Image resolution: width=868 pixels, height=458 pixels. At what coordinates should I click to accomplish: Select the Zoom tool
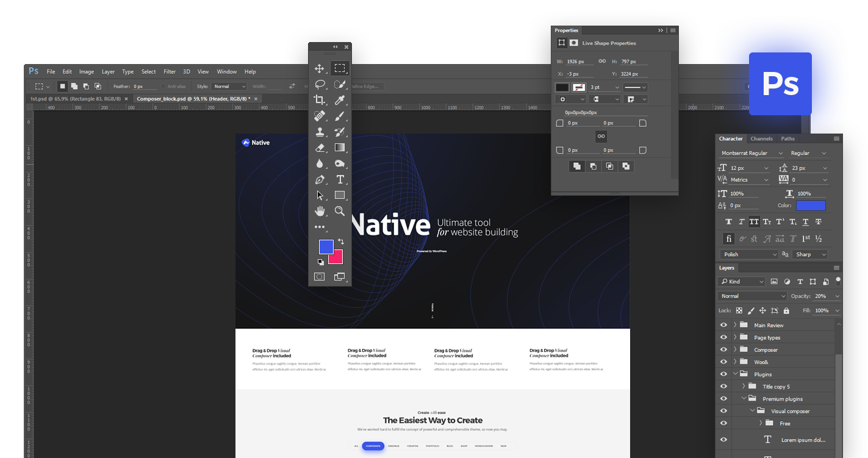point(340,211)
